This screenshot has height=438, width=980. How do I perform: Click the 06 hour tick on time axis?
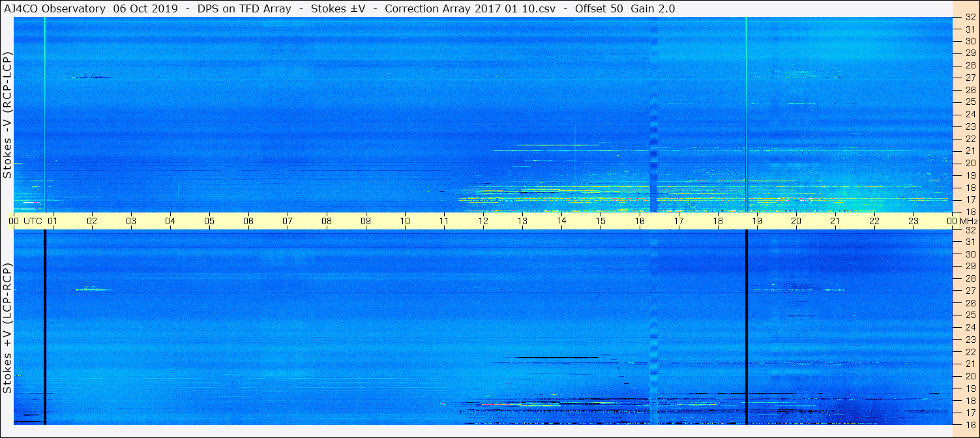pyautogui.click(x=248, y=221)
